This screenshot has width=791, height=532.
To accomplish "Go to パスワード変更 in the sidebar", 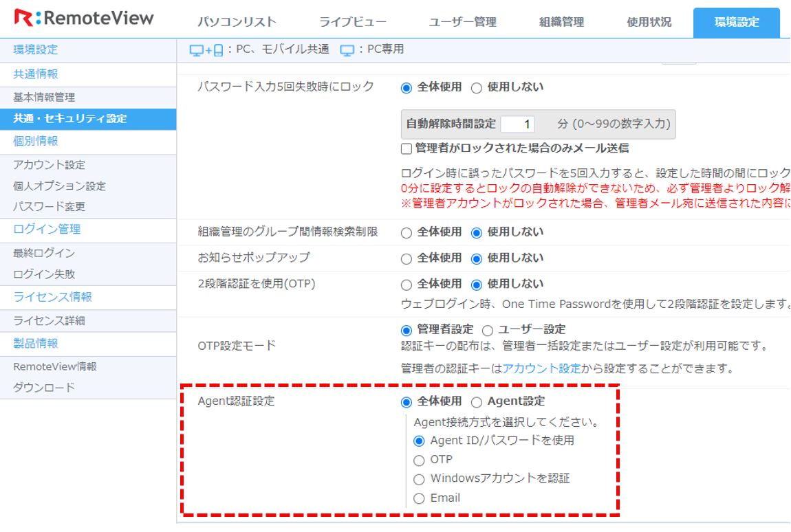I will [49, 207].
